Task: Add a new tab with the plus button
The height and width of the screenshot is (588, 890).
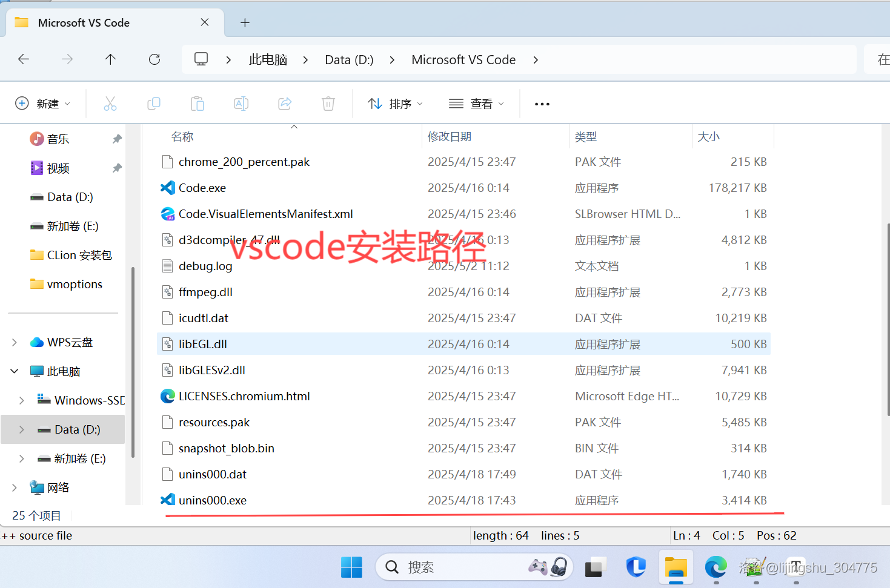Action: [245, 23]
